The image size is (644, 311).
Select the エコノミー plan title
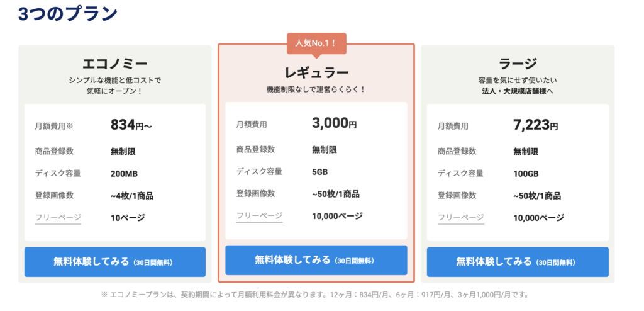click(115, 64)
